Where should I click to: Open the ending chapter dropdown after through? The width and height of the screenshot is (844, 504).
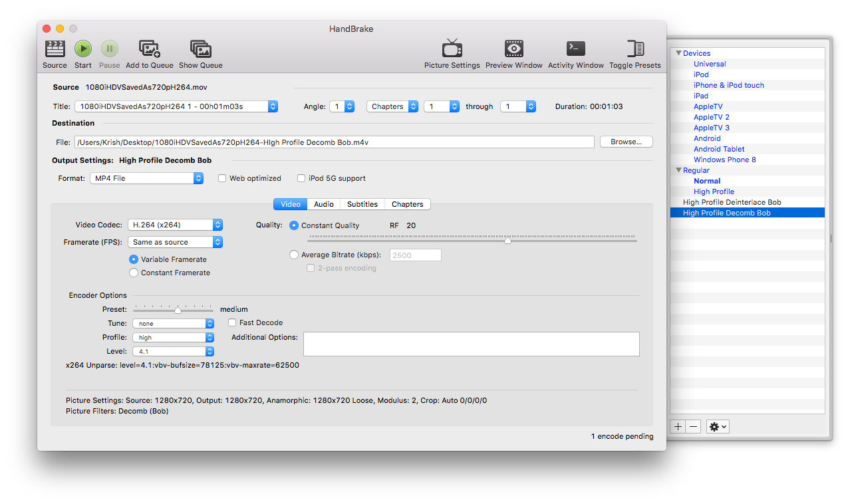pyautogui.click(x=517, y=106)
